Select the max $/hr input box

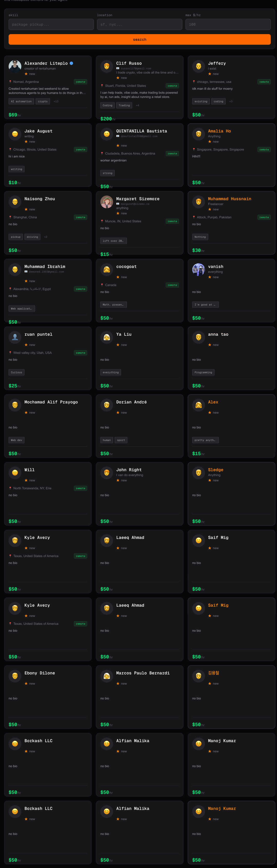pyautogui.click(x=228, y=25)
